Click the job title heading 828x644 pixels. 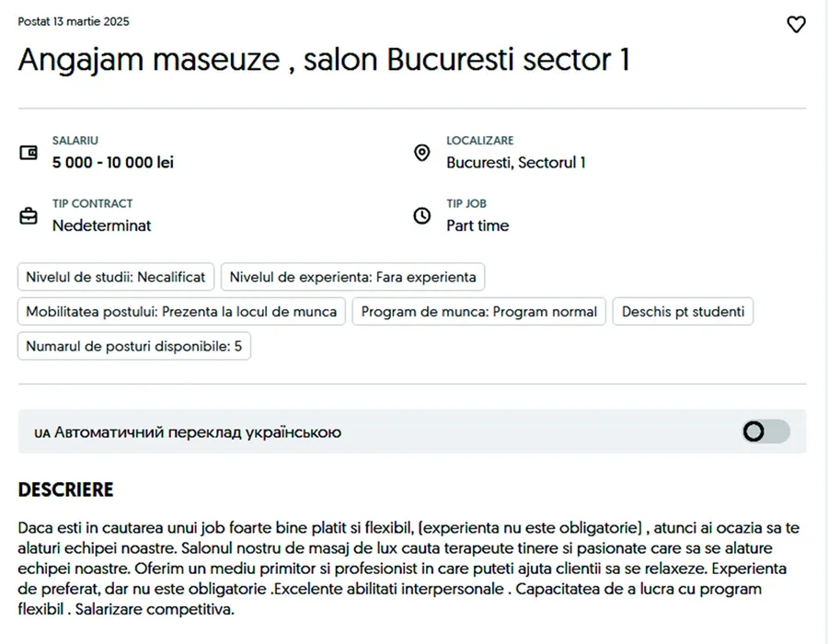[324, 60]
